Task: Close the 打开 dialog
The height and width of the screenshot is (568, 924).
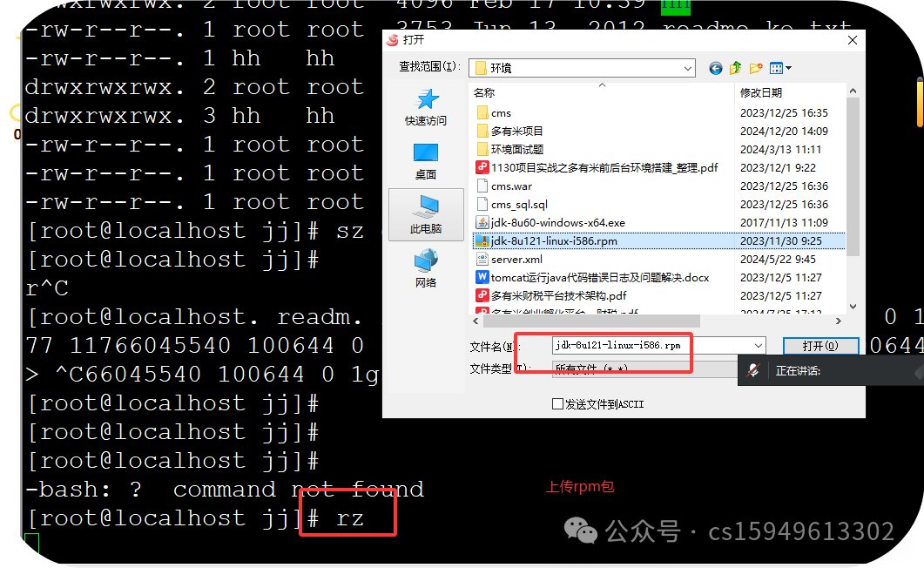Action: pyautogui.click(x=852, y=40)
